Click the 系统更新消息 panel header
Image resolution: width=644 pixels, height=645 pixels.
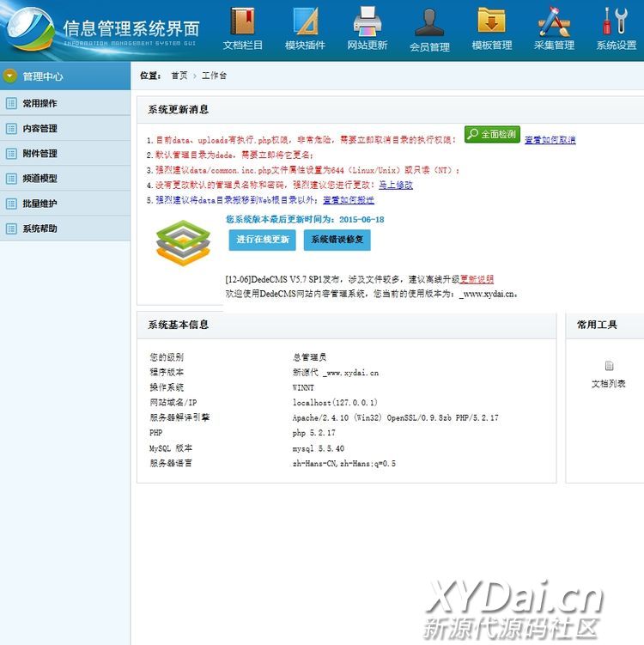178,109
